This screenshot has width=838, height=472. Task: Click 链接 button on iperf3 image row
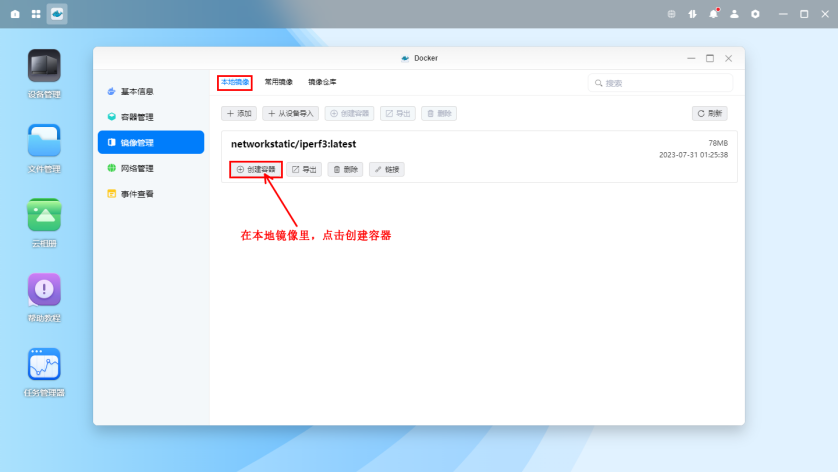click(x=387, y=169)
